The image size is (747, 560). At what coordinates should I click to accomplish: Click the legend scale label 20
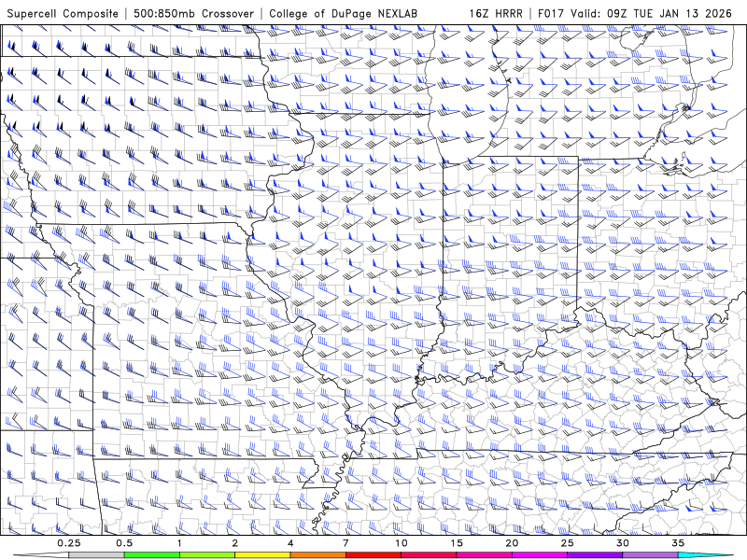pos(512,543)
